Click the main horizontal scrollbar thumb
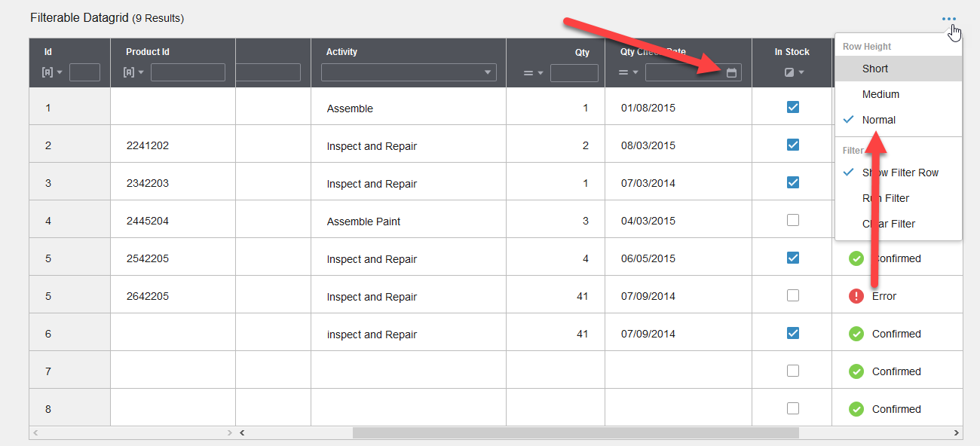Image resolution: width=980 pixels, height=446 pixels. 575,433
